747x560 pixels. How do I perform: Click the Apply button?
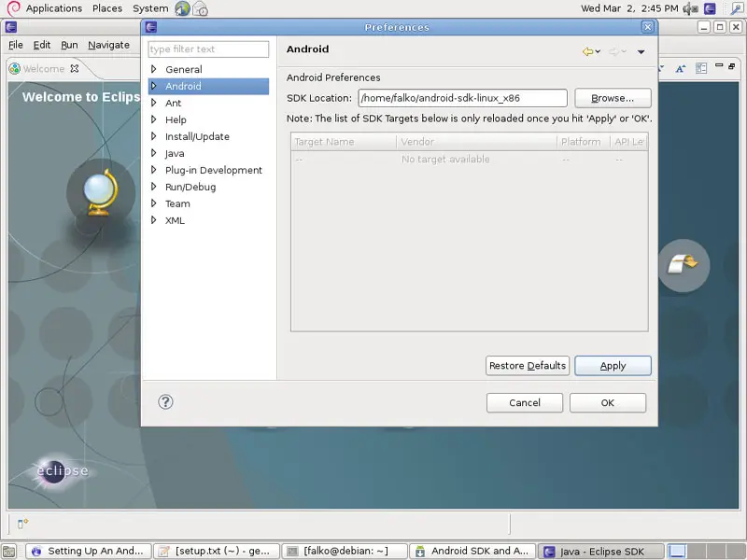point(613,366)
